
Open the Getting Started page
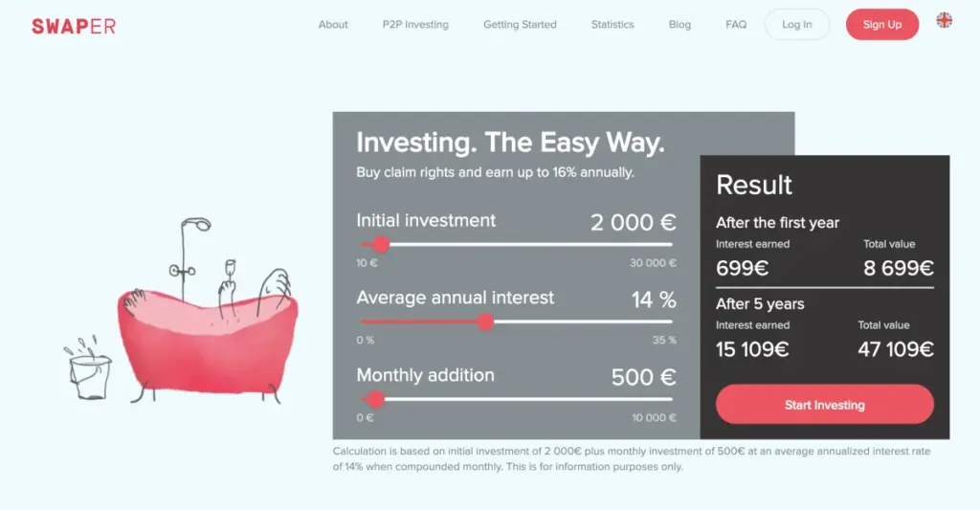click(x=520, y=24)
